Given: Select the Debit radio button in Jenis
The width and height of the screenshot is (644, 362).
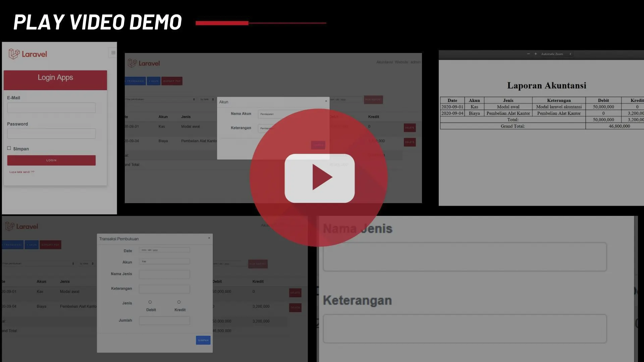Looking at the screenshot, I should coord(150,302).
